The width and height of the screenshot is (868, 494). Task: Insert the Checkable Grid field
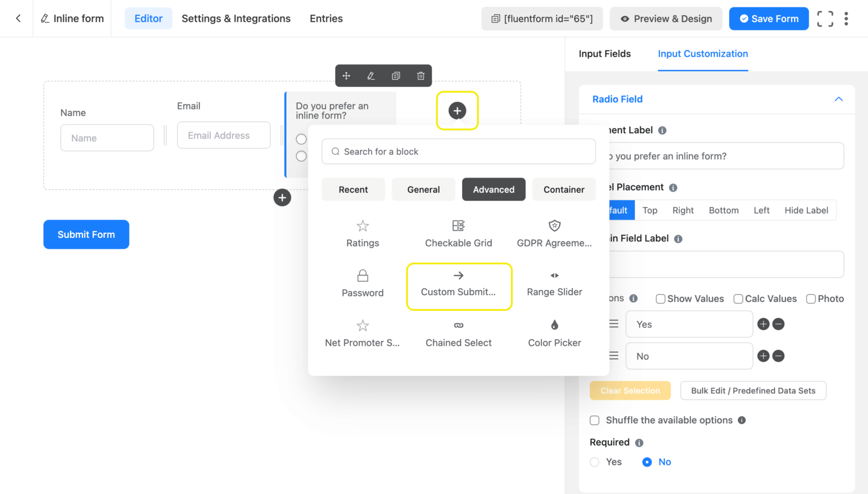(x=458, y=233)
